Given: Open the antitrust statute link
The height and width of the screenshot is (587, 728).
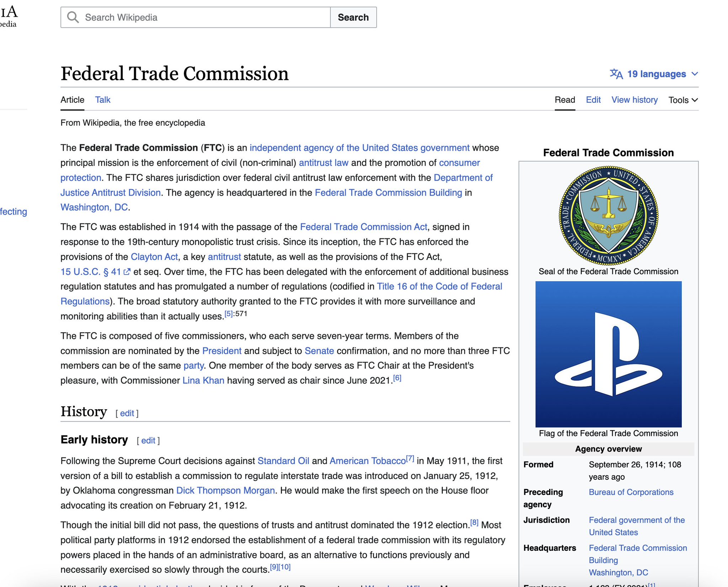Looking at the screenshot, I should pos(224,257).
